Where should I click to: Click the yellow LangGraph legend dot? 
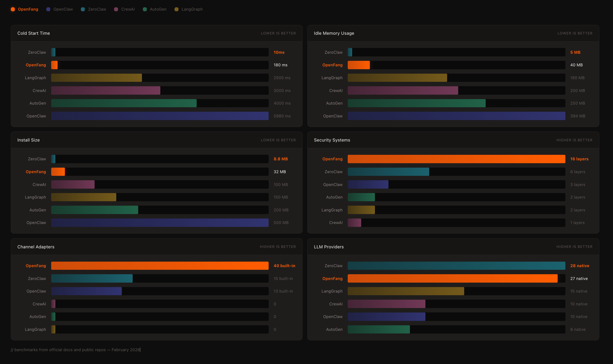pyautogui.click(x=176, y=9)
